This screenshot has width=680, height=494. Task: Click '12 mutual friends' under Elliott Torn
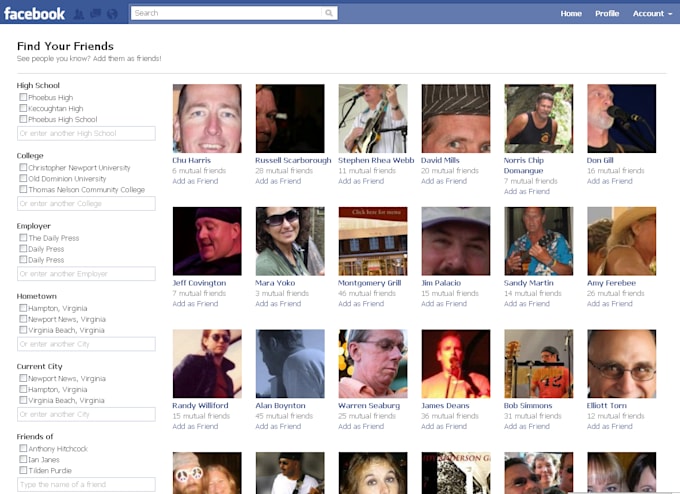click(615, 416)
